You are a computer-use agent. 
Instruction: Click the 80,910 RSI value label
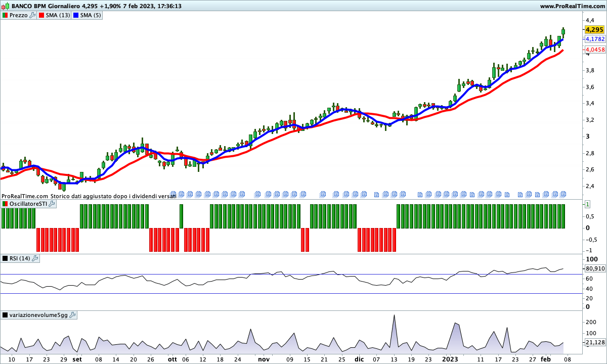pyautogui.click(x=595, y=268)
